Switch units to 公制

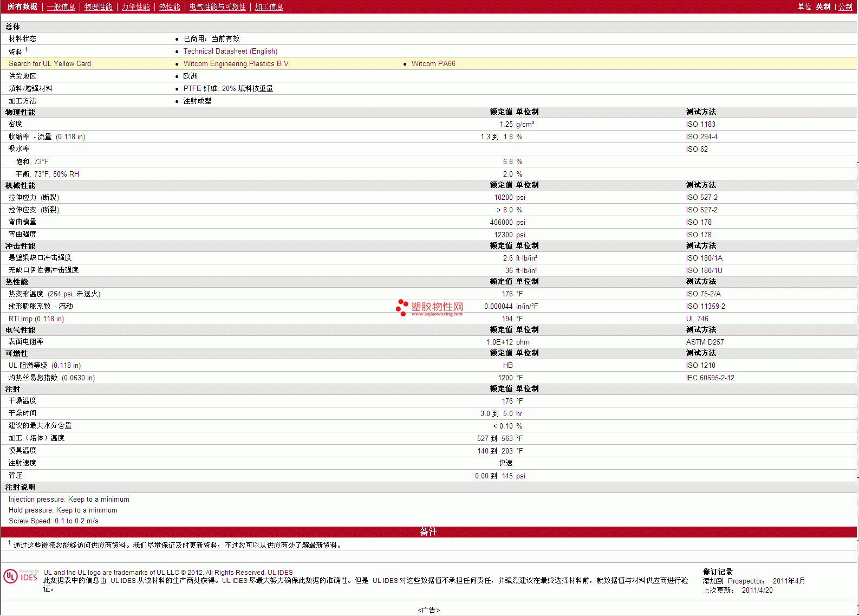click(x=845, y=7)
